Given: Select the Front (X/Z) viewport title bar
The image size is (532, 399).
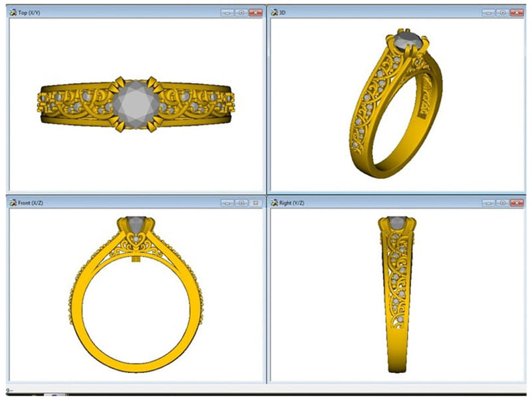Looking at the screenshot, I should coord(120,202).
